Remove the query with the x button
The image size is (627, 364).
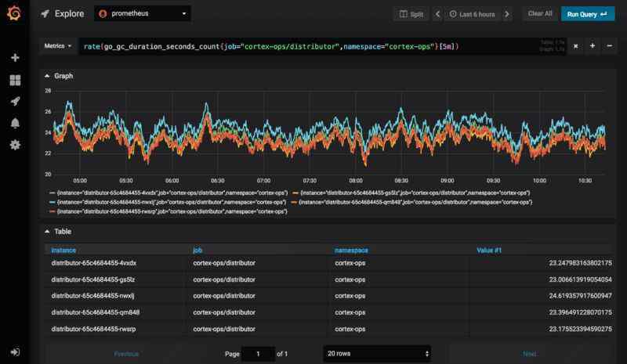click(575, 47)
